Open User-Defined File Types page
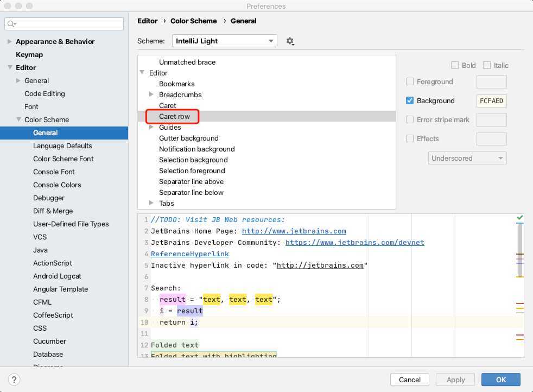 coord(71,224)
